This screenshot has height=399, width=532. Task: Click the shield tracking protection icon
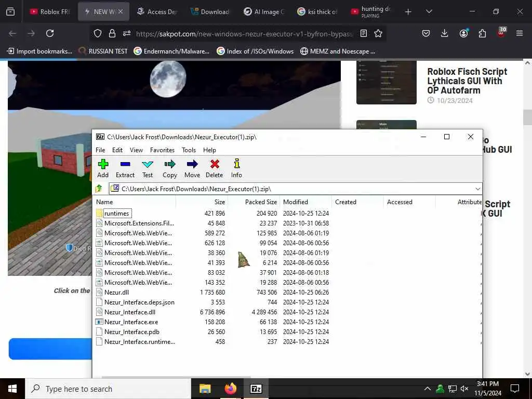tap(98, 33)
